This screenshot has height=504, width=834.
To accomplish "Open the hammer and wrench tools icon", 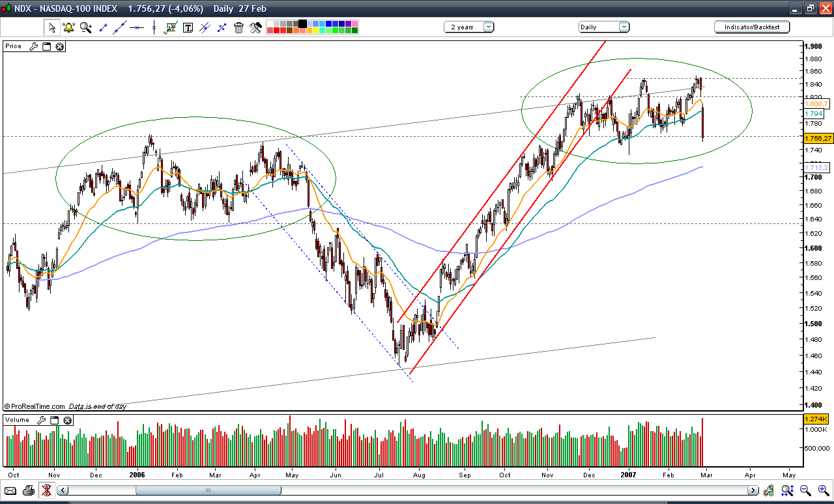I will (x=255, y=27).
